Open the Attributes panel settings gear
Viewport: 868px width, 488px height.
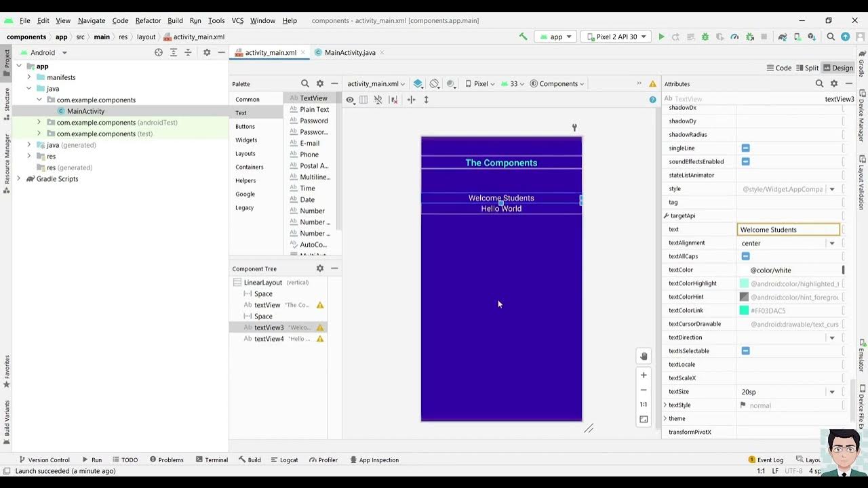[x=834, y=83]
